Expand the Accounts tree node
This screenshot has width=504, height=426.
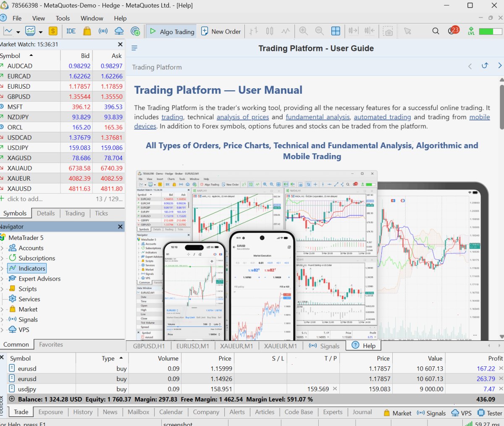pos(2,248)
